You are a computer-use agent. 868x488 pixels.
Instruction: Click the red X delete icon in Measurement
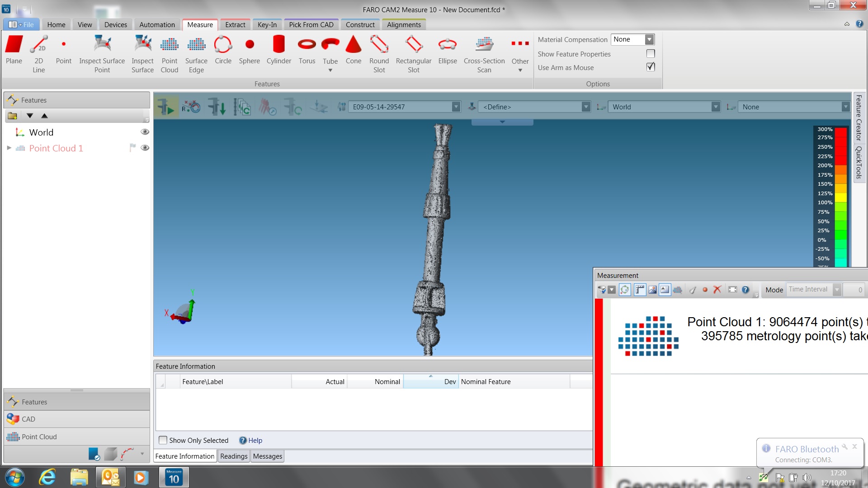pos(717,290)
